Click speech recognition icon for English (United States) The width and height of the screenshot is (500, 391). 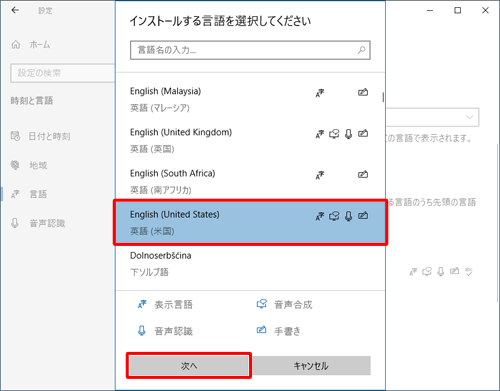click(x=349, y=216)
